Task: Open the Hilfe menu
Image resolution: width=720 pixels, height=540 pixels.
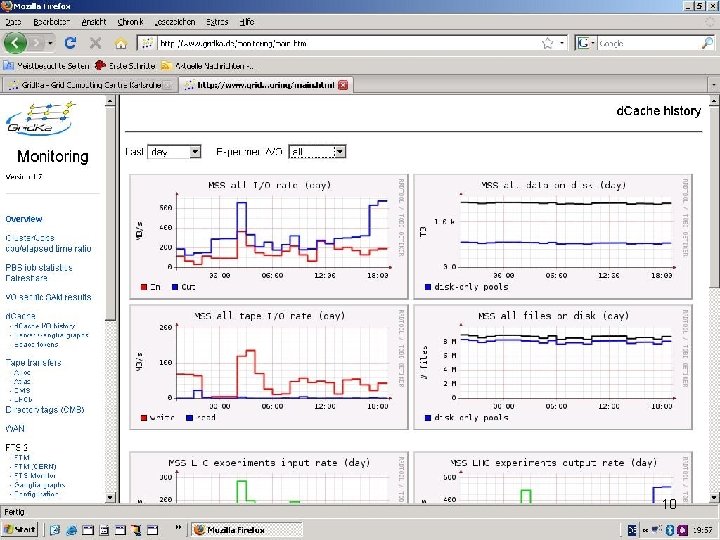Action: [x=247, y=22]
